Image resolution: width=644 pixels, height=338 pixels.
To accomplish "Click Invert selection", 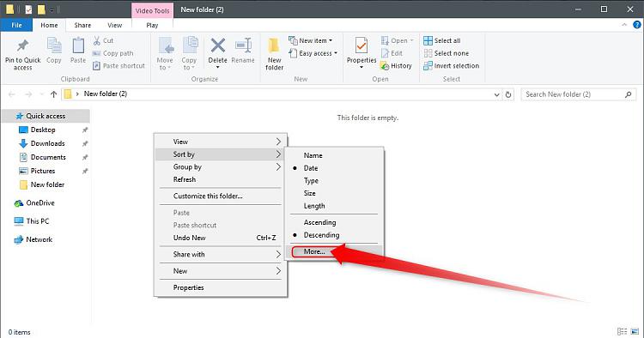I will pos(452,66).
